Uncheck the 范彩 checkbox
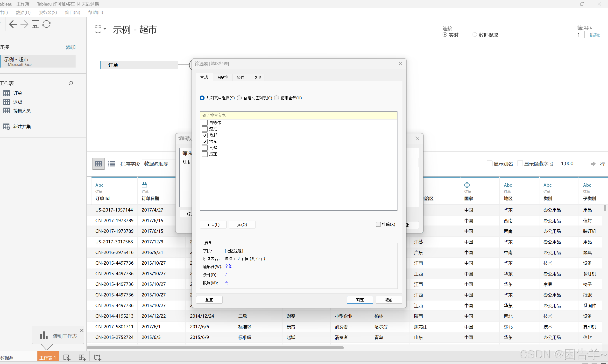 tap(205, 135)
